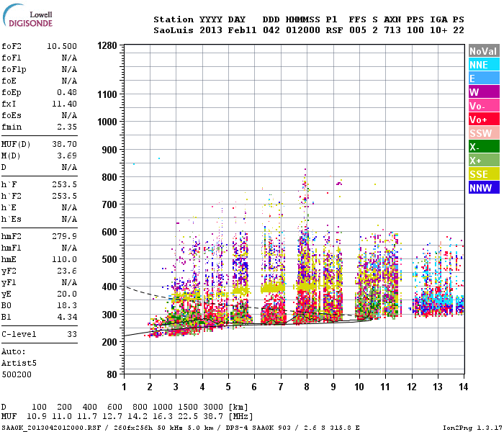Click the Artist5 auto-scaling label
This screenshot has width=504, height=432.
coord(19,363)
